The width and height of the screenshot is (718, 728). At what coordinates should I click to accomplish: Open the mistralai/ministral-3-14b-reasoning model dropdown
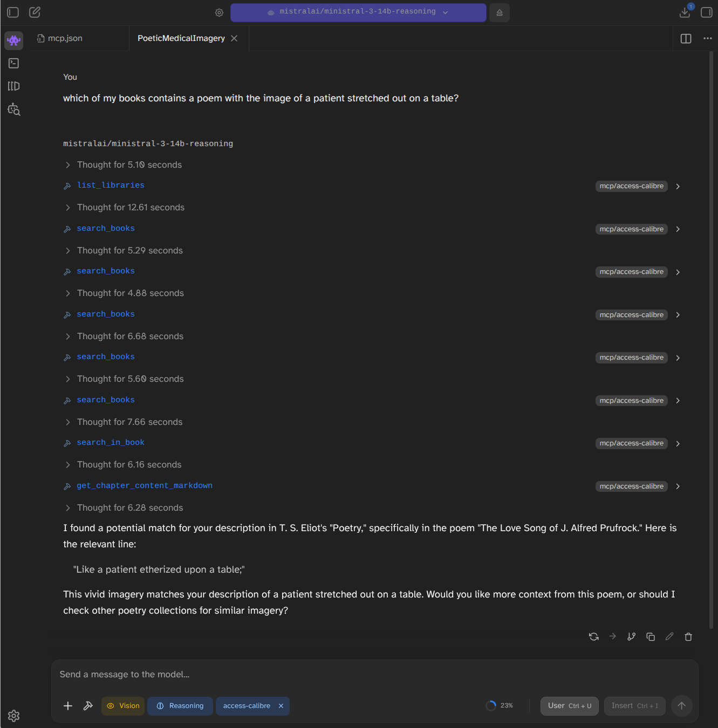click(358, 12)
